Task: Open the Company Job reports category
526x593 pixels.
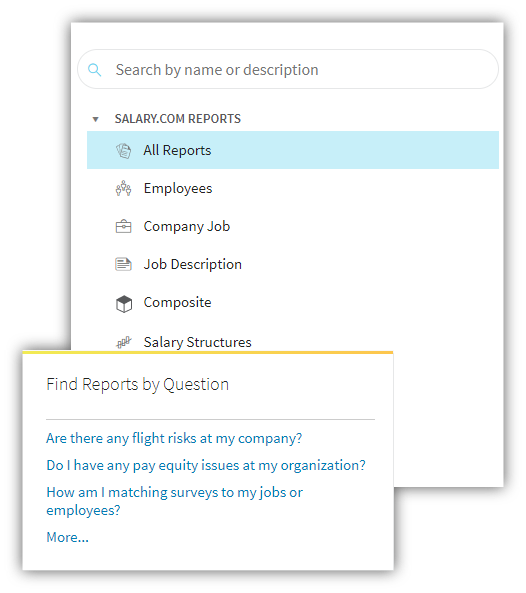Action: pos(187,226)
